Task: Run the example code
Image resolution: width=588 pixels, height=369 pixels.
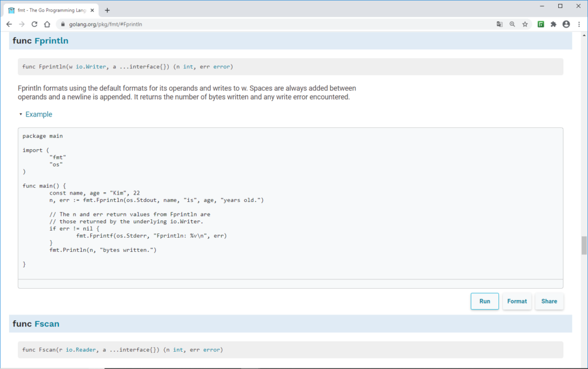Action: tap(485, 301)
